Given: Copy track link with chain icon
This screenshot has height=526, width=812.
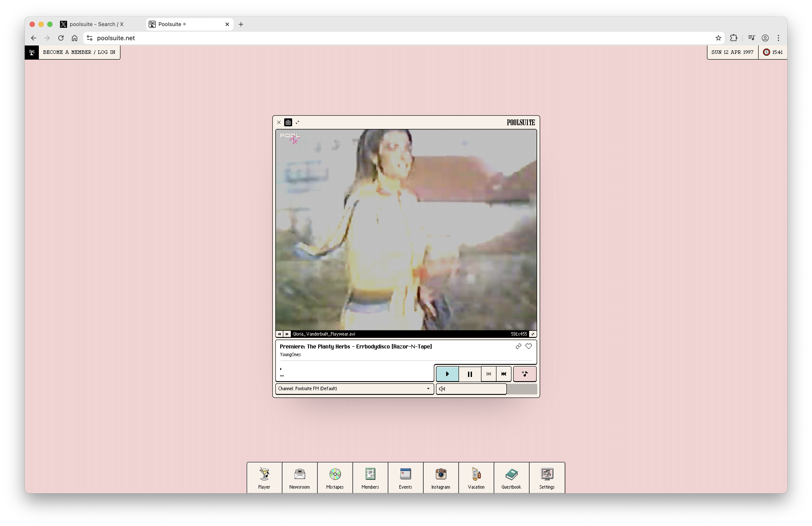Looking at the screenshot, I should click(518, 346).
